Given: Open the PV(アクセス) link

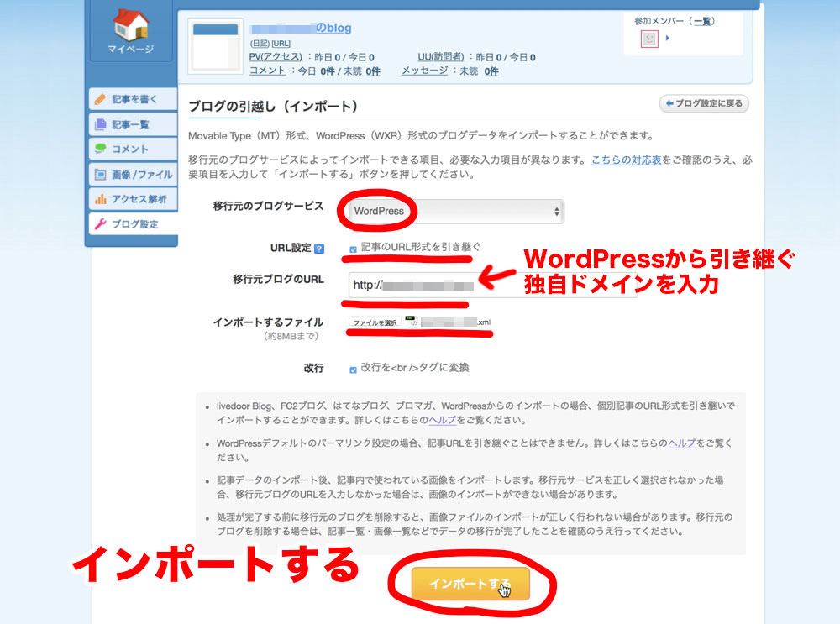Looking at the screenshot, I should (275, 57).
